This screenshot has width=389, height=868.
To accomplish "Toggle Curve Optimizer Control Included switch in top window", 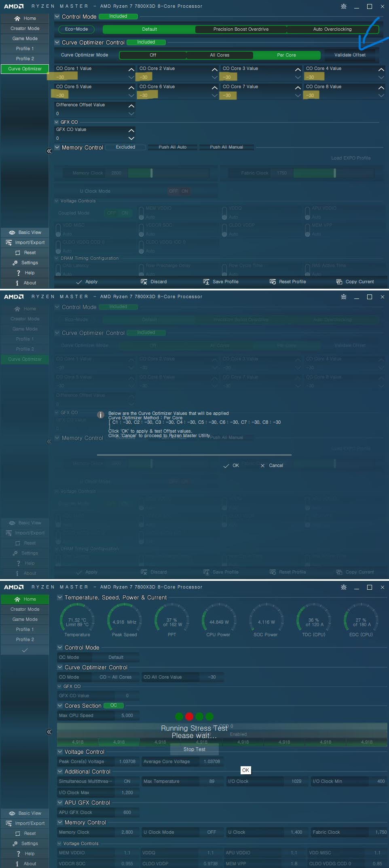I will (x=146, y=42).
